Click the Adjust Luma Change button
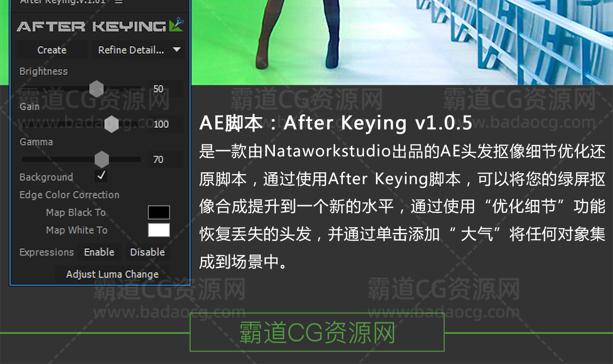The width and height of the screenshot is (613, 364). click(x=112, y=274)
